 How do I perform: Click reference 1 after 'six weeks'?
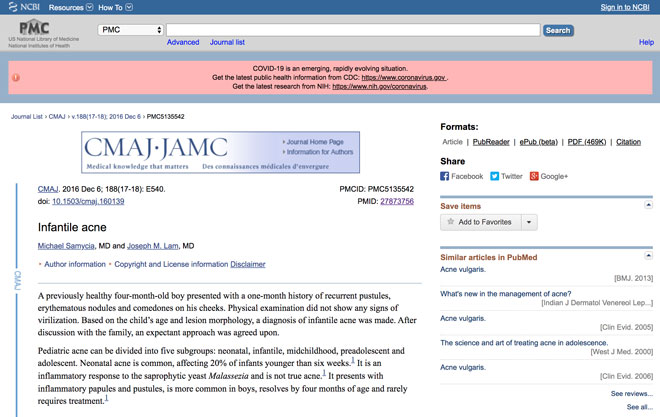tap(353, 360)
